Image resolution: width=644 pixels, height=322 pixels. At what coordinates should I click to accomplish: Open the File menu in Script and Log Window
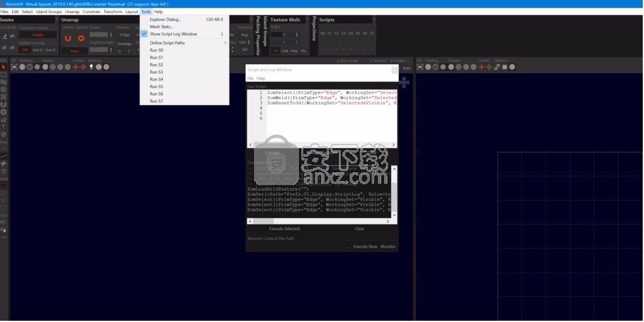(x=250, y=79)
